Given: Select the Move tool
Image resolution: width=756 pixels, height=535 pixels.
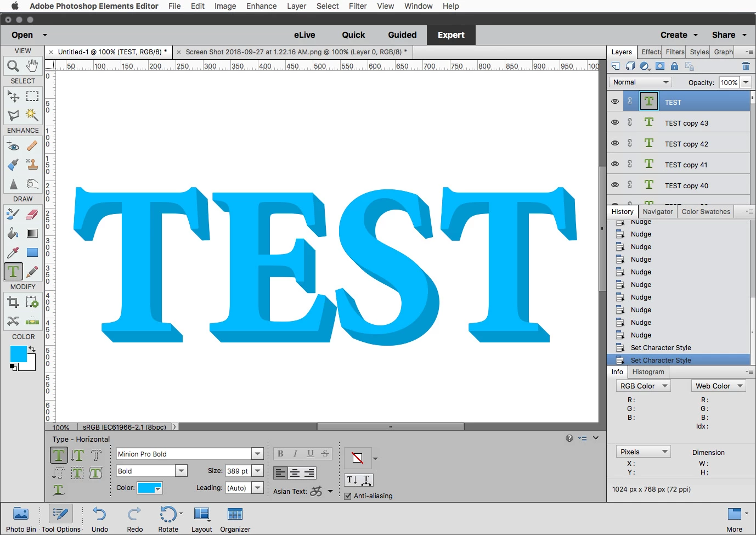Looking at the screenshot, I should click(13, 97).
